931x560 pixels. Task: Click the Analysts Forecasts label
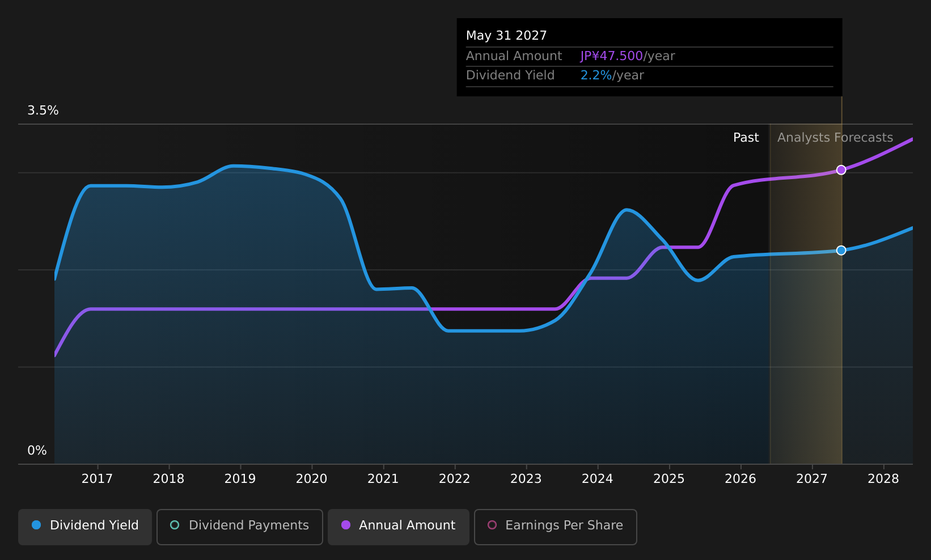click(835, 138)
